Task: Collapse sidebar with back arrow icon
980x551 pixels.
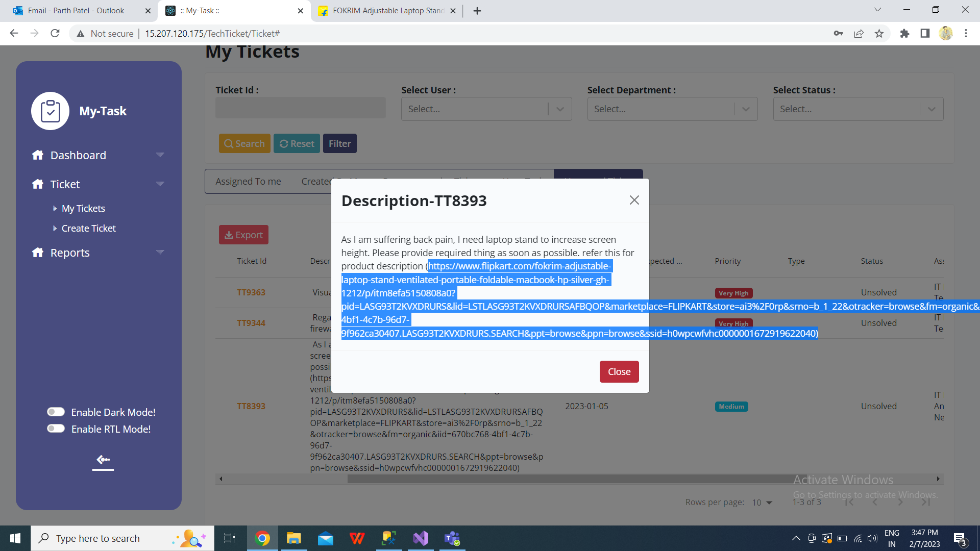Action: pyautogui.click(x=103, y=461)
